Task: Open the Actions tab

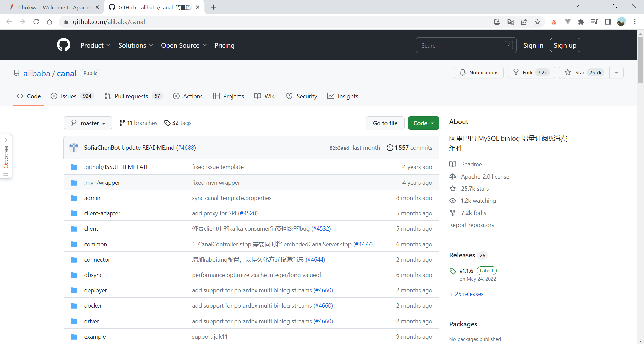Action: click(188, 96)
